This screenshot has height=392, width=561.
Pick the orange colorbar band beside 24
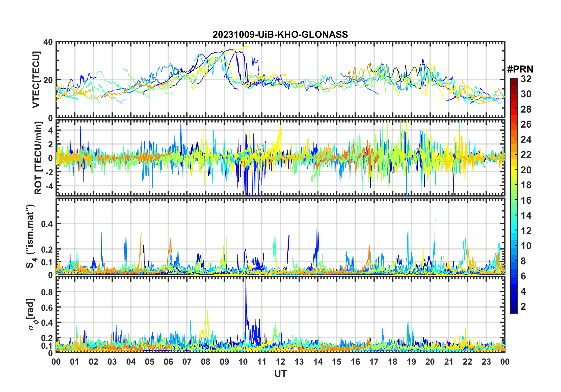[x=514, y=139]
